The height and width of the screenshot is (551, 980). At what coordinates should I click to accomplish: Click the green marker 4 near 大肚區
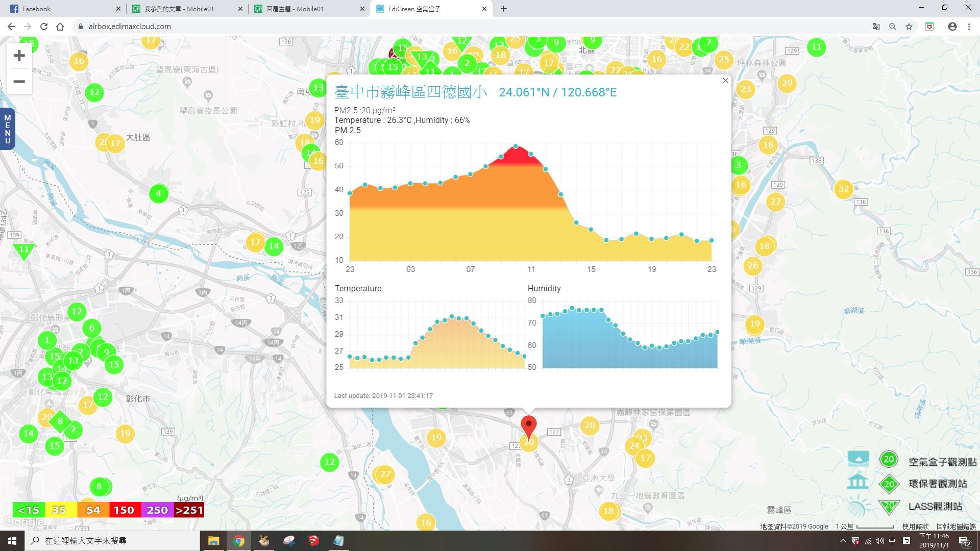(158, 193)
